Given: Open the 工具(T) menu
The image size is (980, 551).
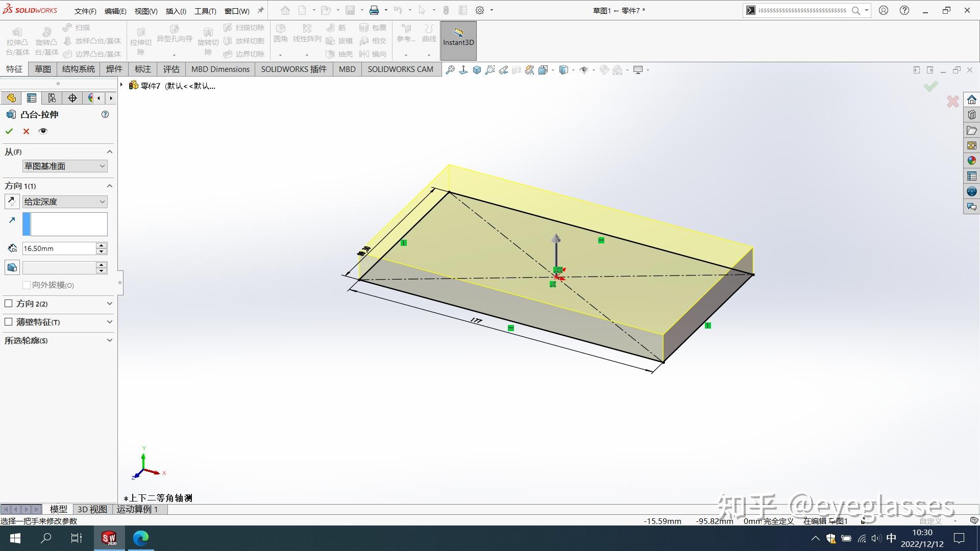Looking at the screenshot, I should pos(205,11).
